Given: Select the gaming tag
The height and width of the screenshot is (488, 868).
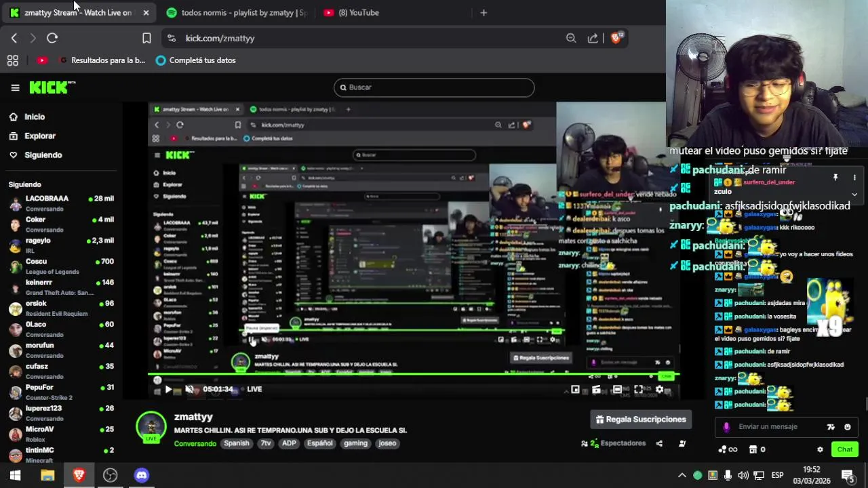Looking at the screenshot, I should 355,443.
